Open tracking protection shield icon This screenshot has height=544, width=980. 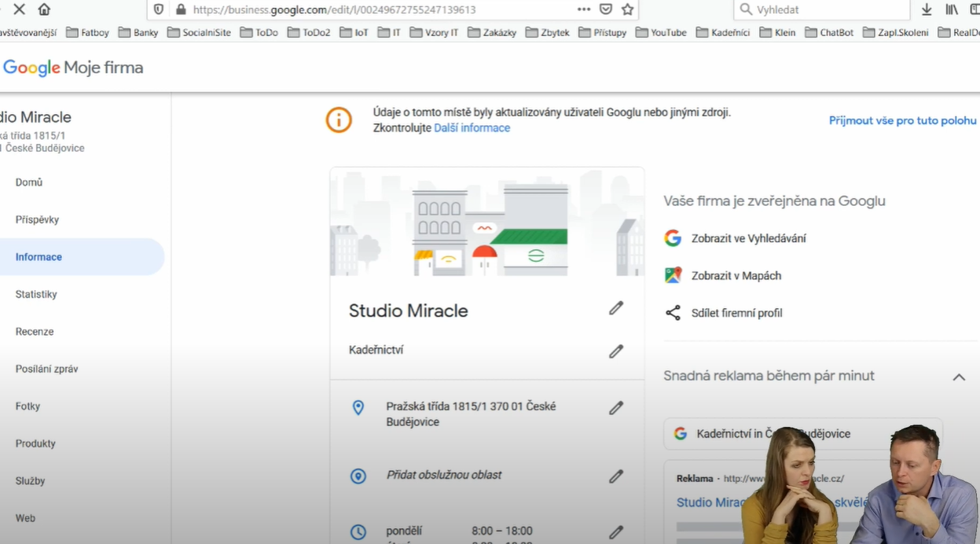click(x=159, y=9)
